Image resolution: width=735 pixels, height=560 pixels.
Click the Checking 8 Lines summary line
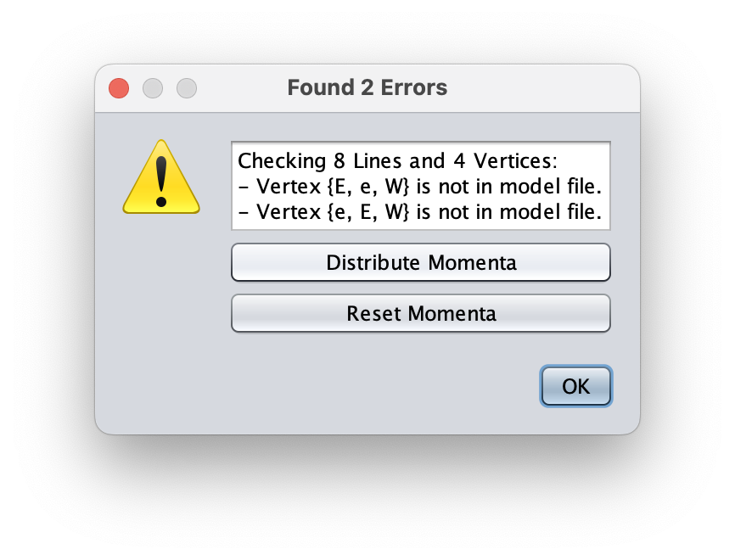tap(396, 161)
